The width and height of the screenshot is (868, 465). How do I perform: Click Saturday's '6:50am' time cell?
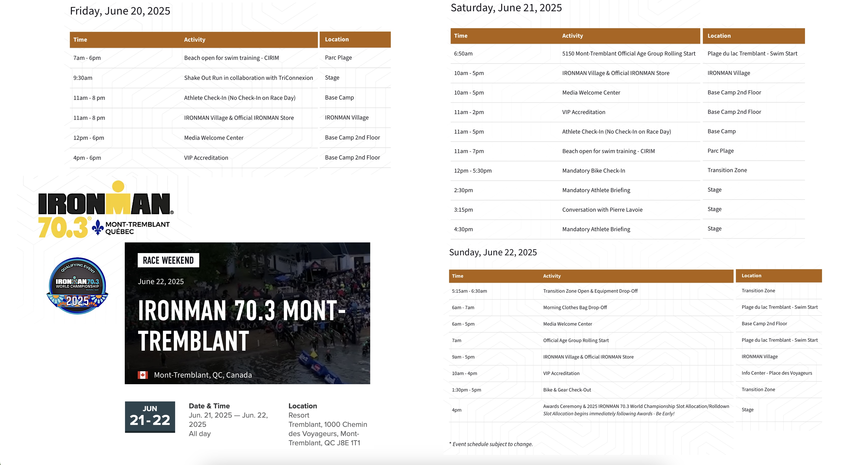463,54
